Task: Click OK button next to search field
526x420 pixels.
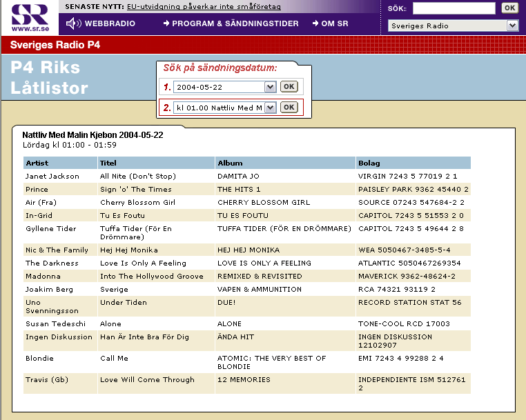Action: point(509,8)
